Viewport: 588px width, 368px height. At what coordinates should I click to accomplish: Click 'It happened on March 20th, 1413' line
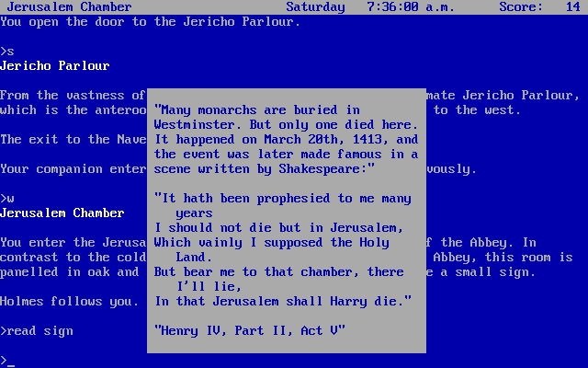286,139
